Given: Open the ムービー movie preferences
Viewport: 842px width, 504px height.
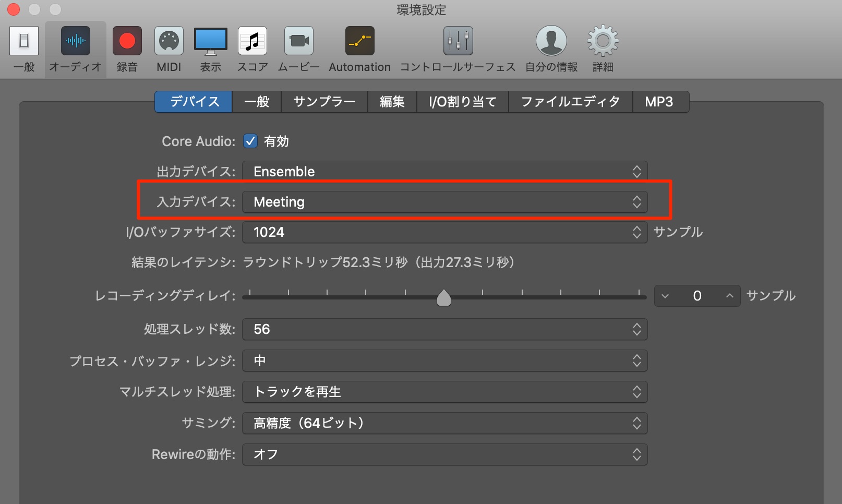Looking at the screenshot, I should click(x=298, y=50).
